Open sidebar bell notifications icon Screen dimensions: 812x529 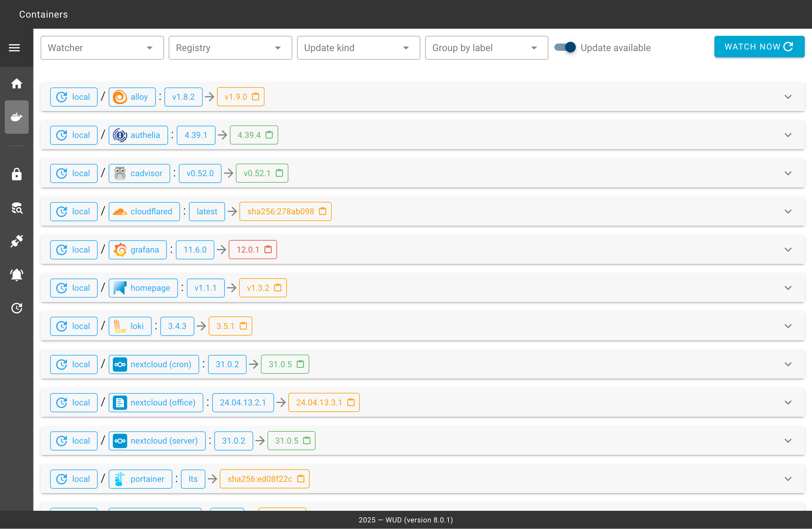pyautogui.click(x=17, y=275)
